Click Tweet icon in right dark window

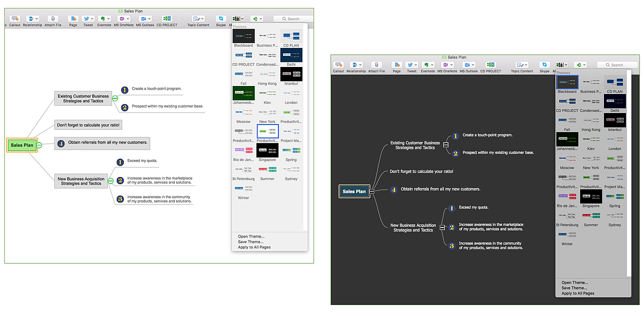(412, 65)
